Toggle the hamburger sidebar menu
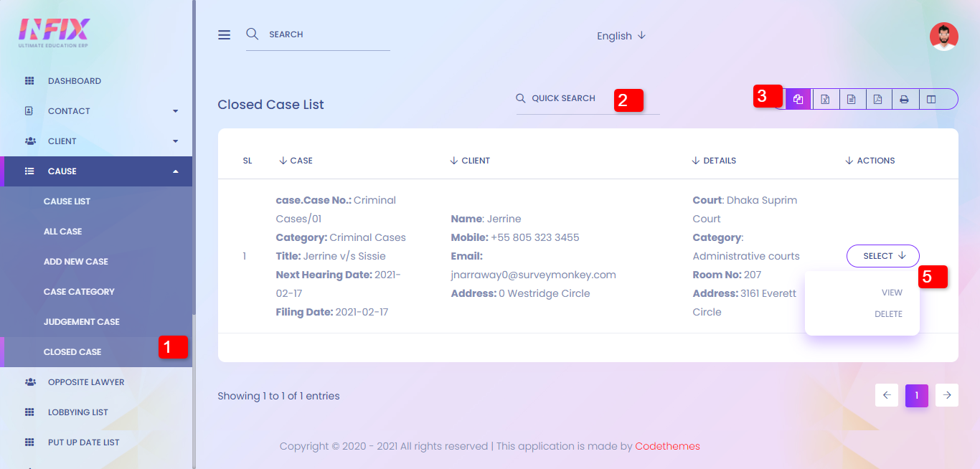 click(225, 34)
